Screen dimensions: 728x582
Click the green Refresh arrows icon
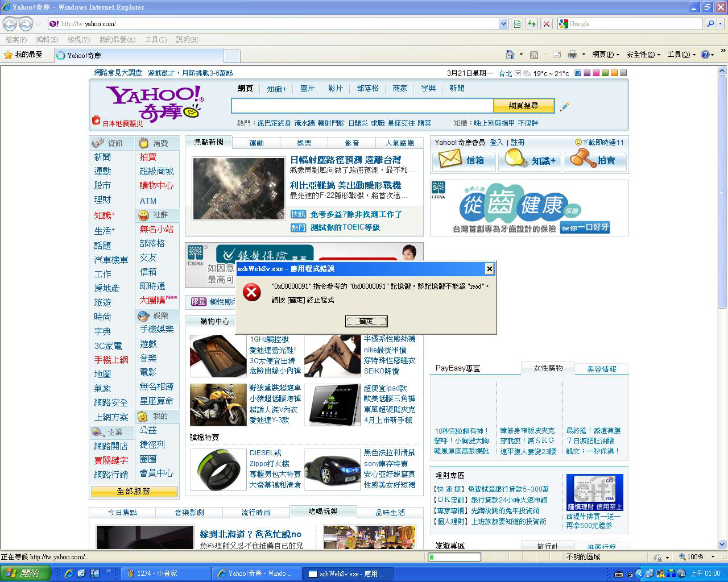(x=532, y=24)
